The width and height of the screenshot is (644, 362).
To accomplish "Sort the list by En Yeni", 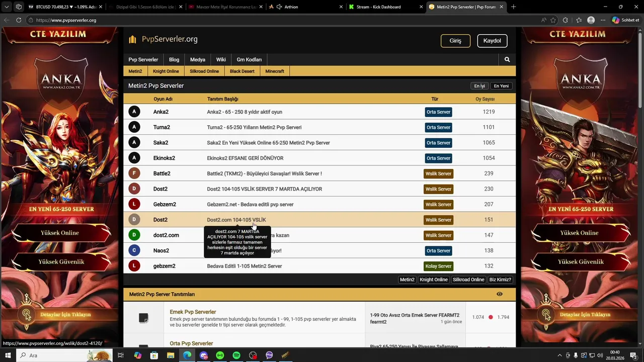I will coord(501,86).
